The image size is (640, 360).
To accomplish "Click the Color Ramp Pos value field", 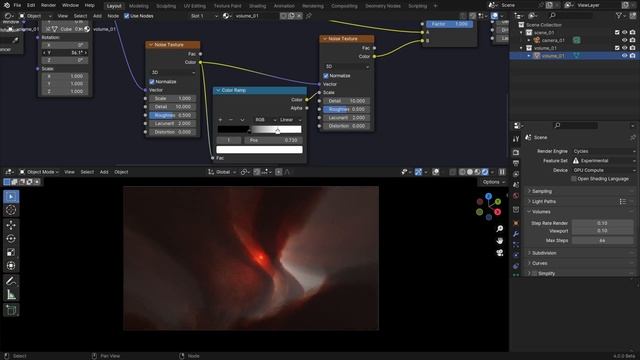I will (273, 140).
